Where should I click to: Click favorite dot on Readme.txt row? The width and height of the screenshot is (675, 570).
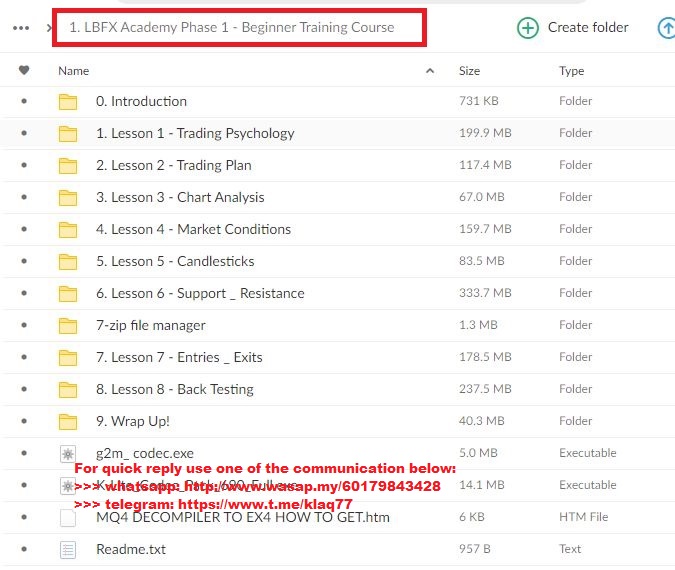(x=24, y=549)
